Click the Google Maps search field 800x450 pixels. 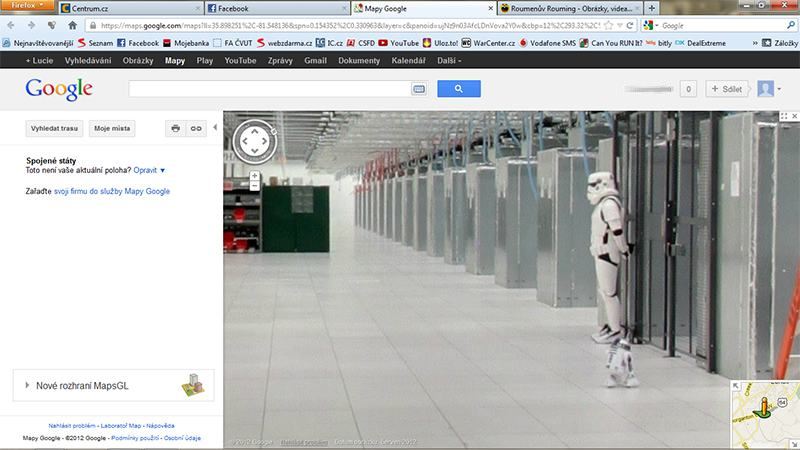270,89
